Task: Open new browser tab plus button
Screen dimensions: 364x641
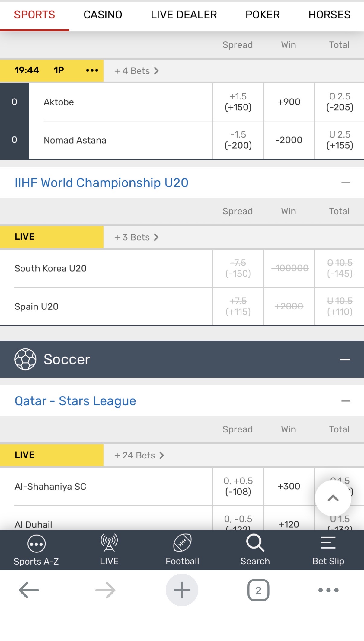Action: (182, 590)
